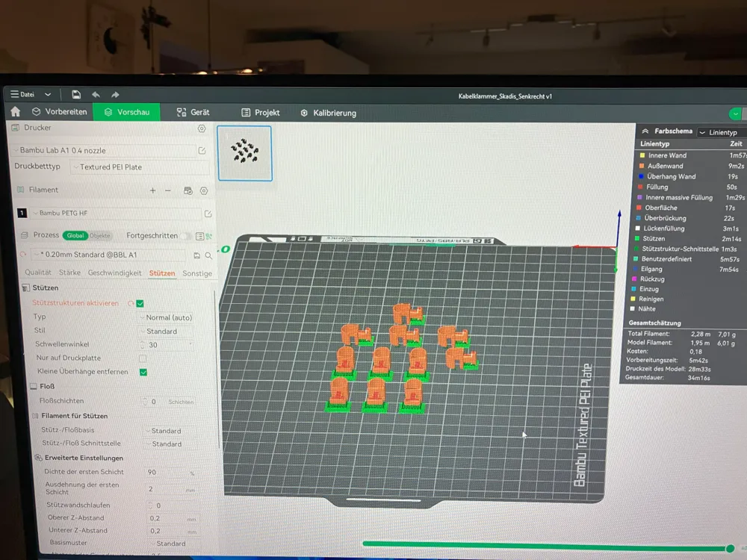Image resolution: width=747 pixels, height=560 pixels.
Task: Remove a filament slot
Action: [167, 190]
